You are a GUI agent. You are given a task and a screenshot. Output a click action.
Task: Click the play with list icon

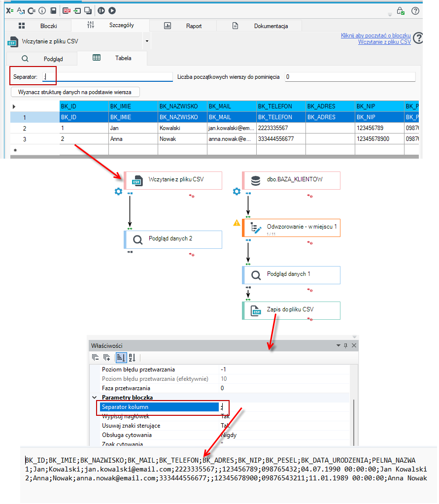pos(101,11)
